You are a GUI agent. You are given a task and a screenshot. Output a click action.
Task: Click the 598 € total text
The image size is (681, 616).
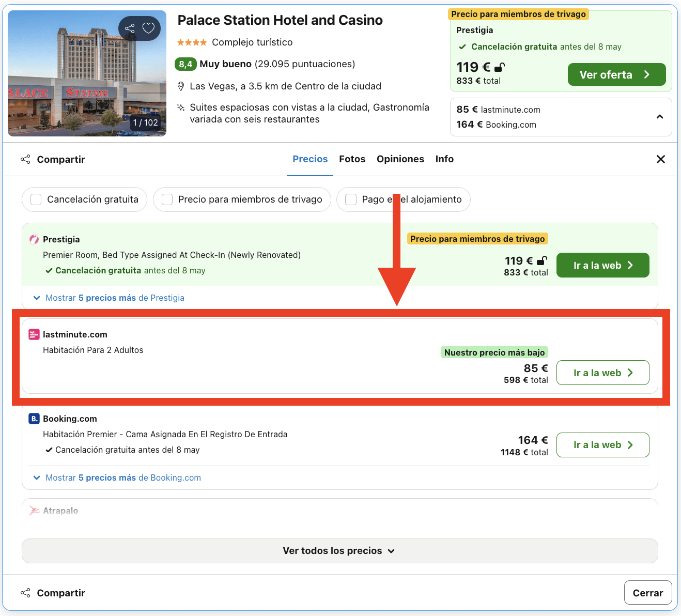[x=526, y=380]
